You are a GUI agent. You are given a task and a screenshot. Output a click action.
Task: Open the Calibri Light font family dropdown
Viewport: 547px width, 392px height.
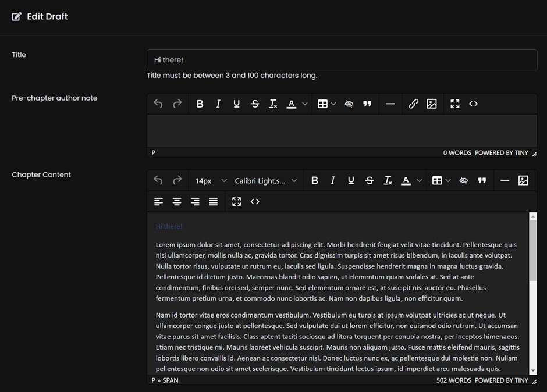click(x=265, y=181)
